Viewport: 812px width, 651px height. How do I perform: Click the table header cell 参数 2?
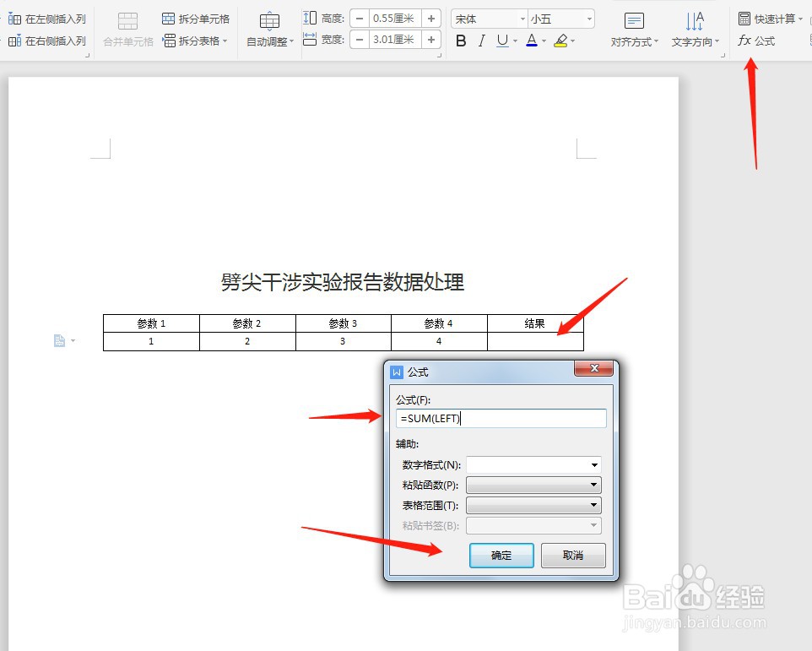pyautogui.click(x=247, y=323)
